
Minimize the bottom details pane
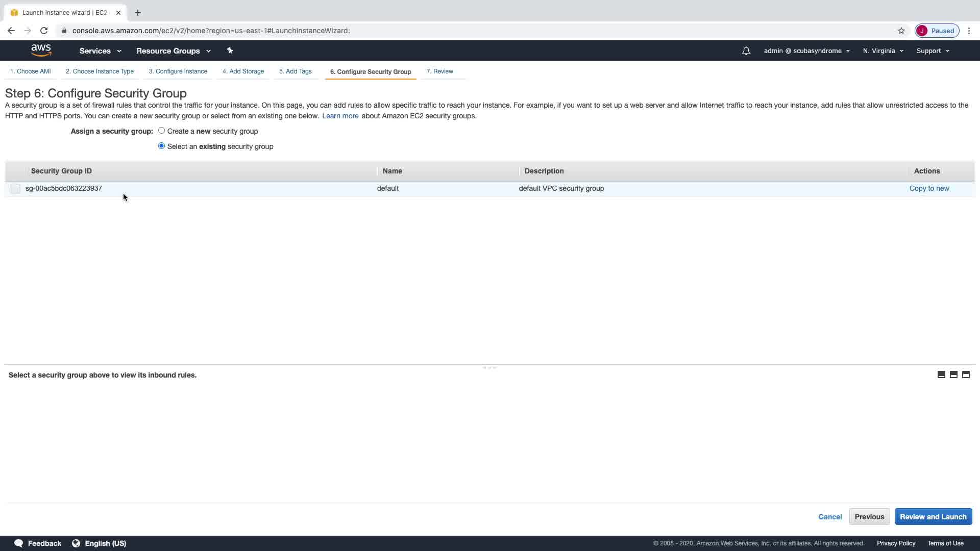pyautogui.click(x=941, y=375)
